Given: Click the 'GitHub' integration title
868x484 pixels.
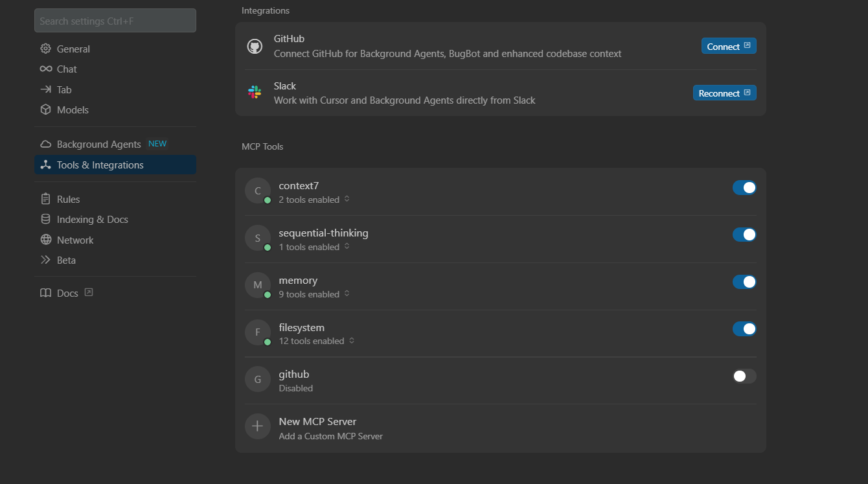Looking at the screenshot, I should [x=289, y=39].
